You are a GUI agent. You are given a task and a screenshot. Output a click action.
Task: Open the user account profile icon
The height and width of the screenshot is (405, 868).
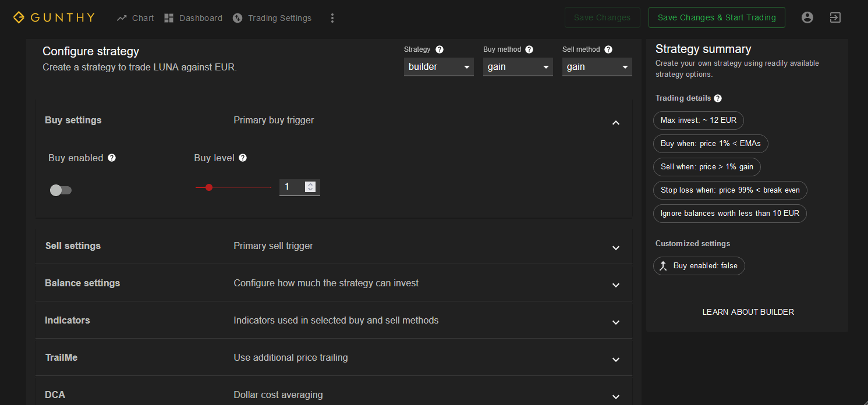[x=807, y=17]
